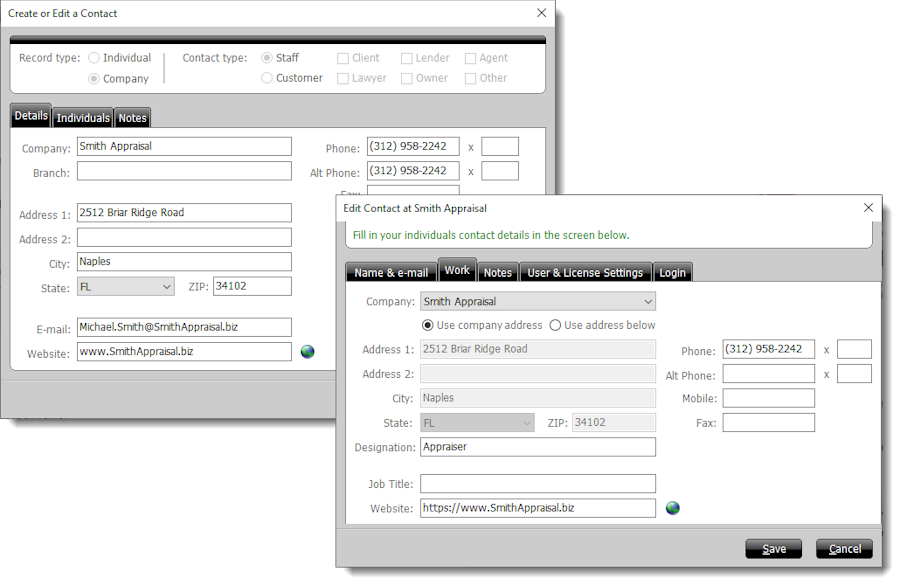Choose Use address below option
The image size is (900, 585).
coord(555,326)
